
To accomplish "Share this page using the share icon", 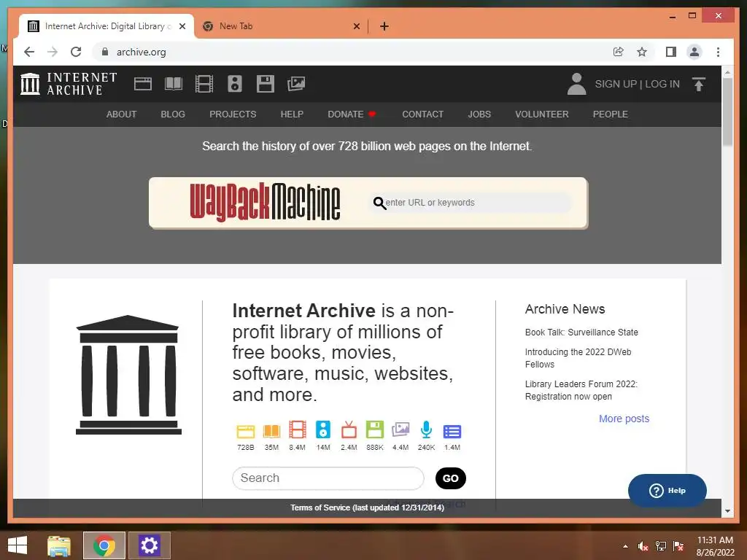I will (x=619, y=52).
